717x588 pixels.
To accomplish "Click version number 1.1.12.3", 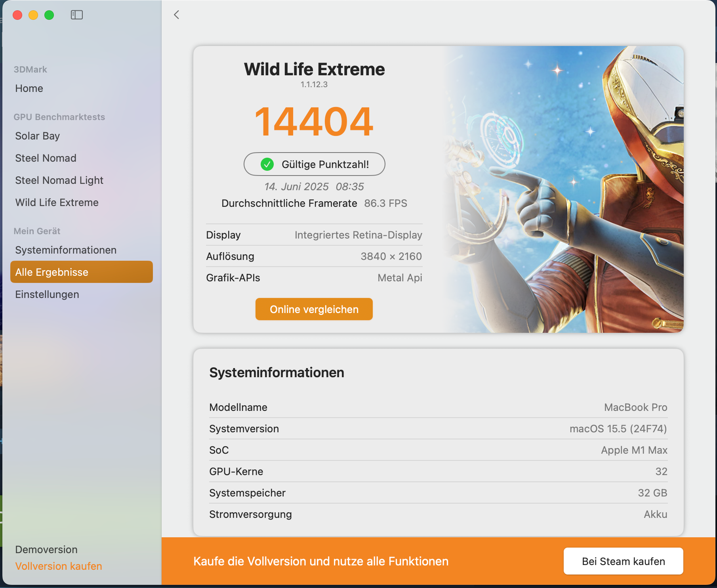I will click(314, 84).
